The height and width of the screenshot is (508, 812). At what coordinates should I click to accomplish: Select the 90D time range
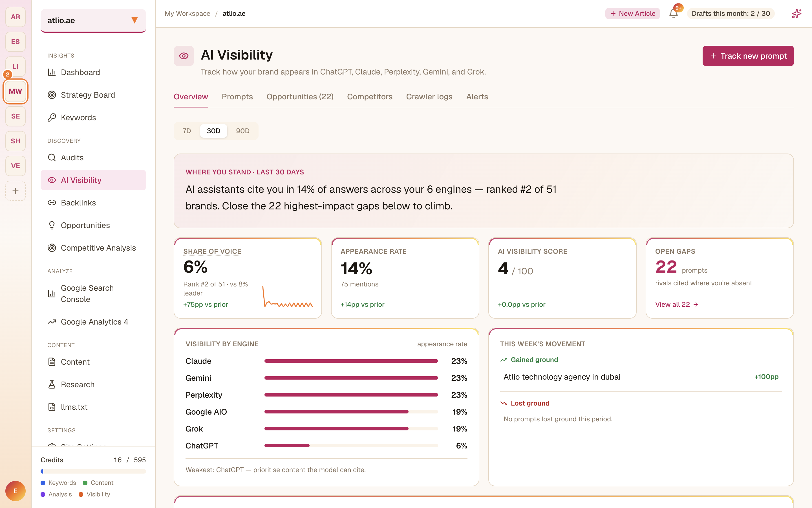[x=242, y=131]
